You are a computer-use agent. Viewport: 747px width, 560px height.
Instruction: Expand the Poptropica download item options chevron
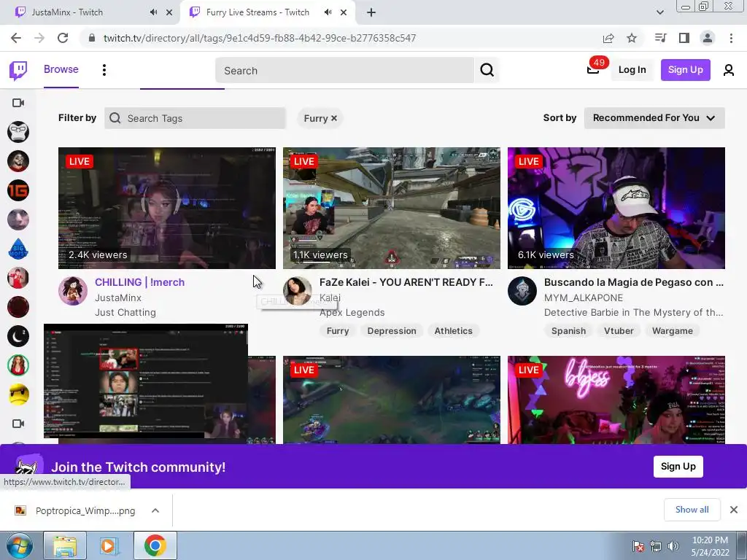pos(155,510)
